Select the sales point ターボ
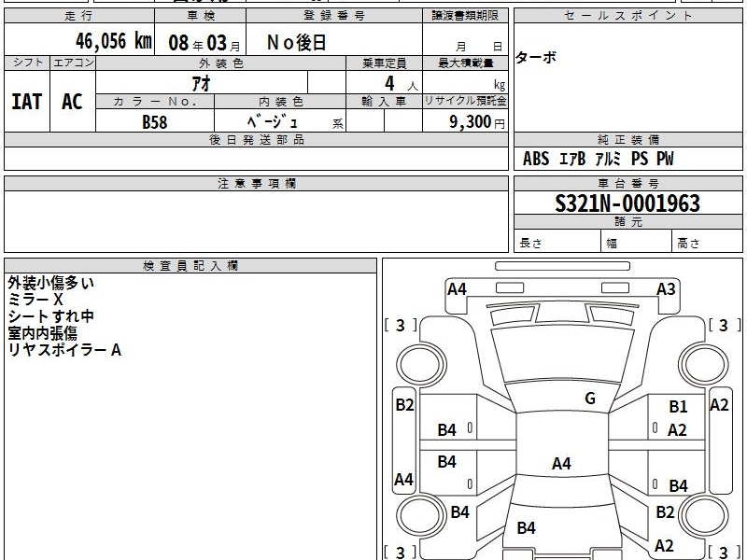 click(536, 58)
